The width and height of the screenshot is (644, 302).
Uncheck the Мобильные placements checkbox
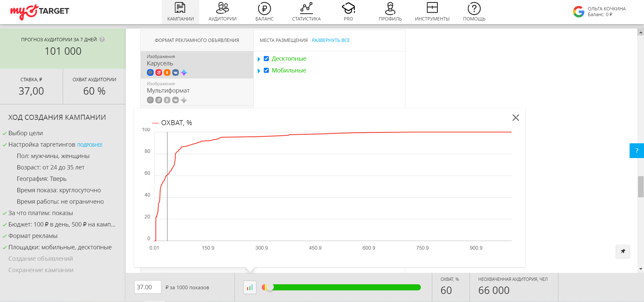[x=266, y=70]
